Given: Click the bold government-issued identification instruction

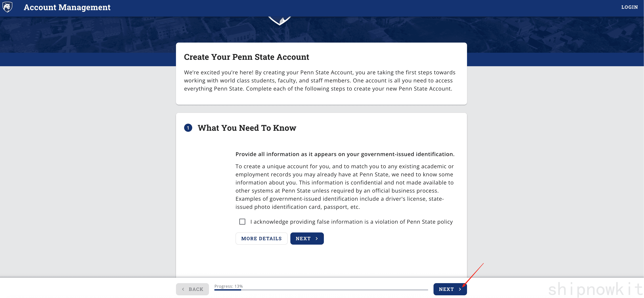Looking at the screenshot, I should coord(345,154).
